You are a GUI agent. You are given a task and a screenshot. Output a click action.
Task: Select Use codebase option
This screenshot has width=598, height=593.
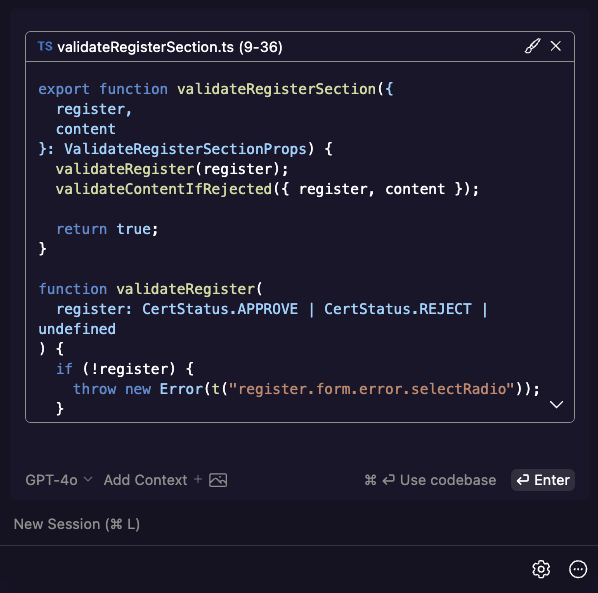430,480
